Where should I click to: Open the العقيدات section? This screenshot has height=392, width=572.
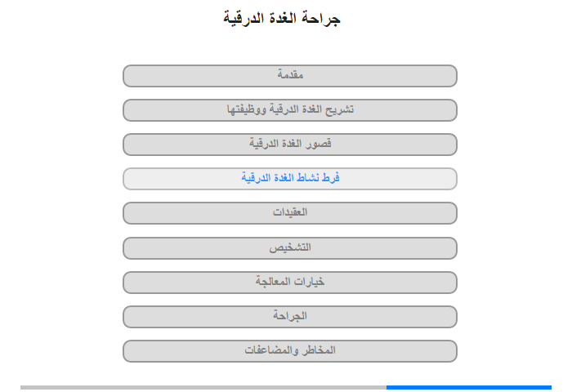(289, 213)
